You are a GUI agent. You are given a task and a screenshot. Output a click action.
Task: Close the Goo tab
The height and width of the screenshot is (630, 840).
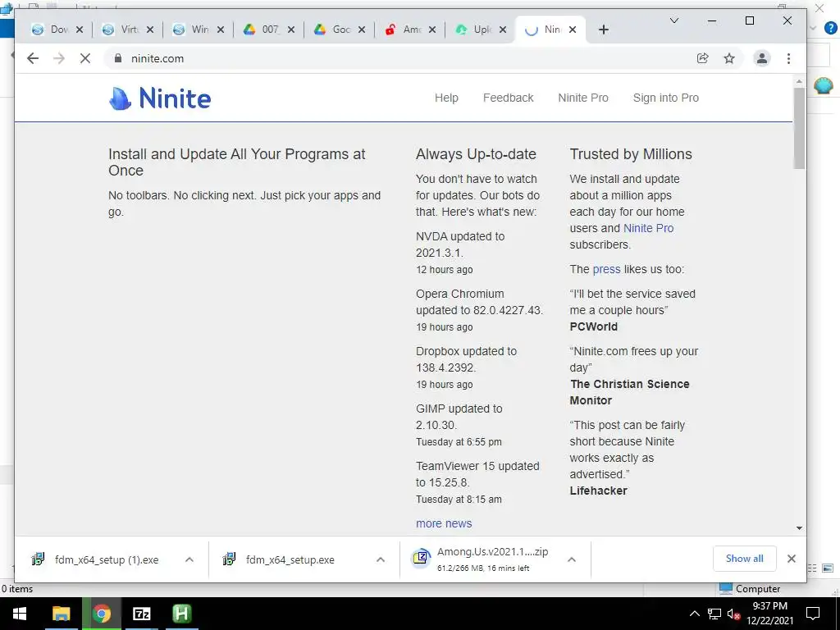coord(362,30)
